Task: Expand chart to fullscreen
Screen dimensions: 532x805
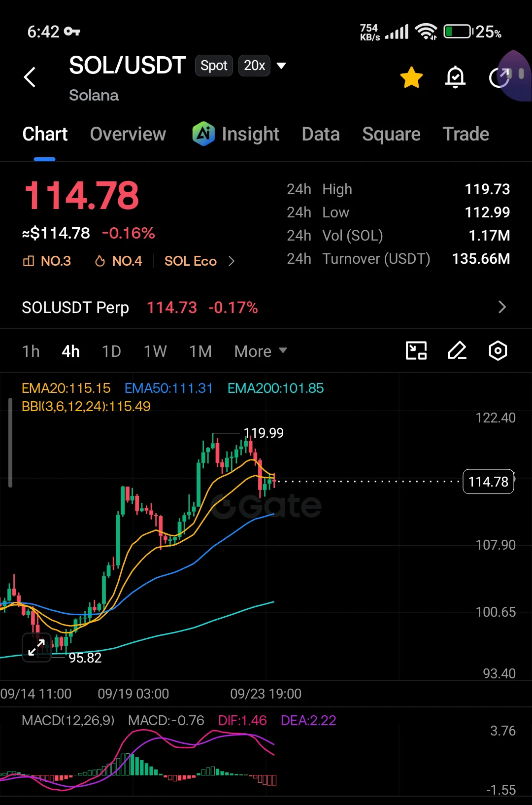Action: click(36, 647)
